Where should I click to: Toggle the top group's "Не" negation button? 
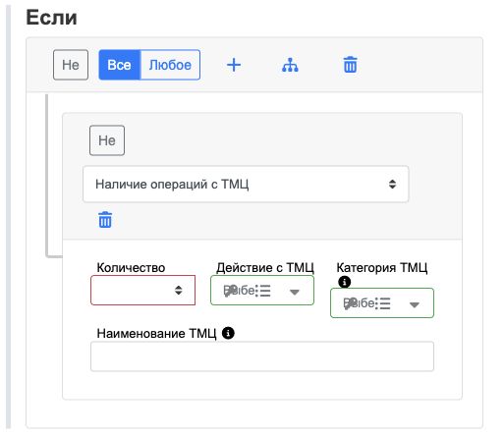pos(71,65)
